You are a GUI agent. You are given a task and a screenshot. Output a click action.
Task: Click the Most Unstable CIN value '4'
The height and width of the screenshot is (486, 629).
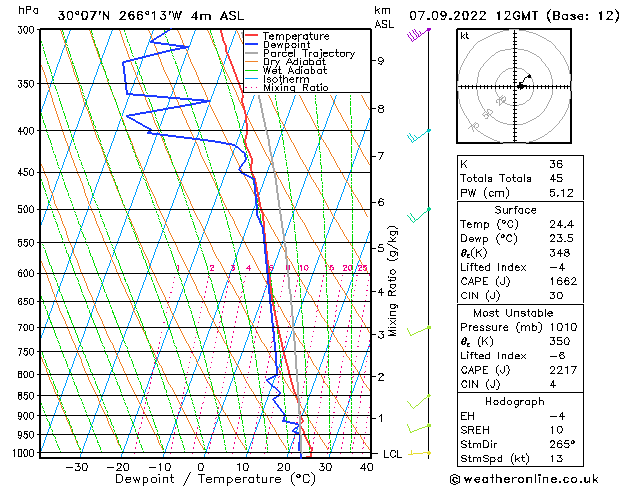tap(553, 384)
